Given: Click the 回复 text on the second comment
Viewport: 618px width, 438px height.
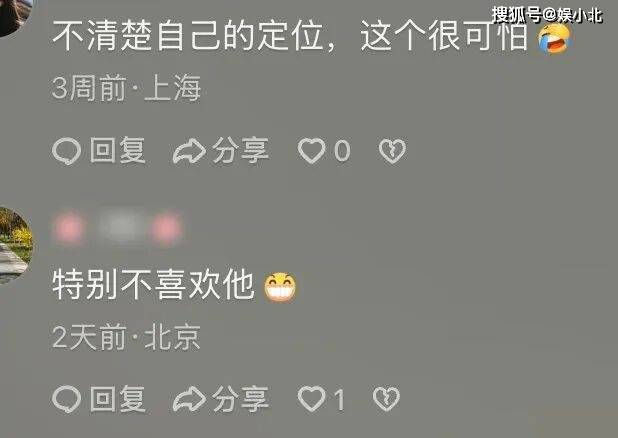Looking at the screenshot, I should (118, 399).
